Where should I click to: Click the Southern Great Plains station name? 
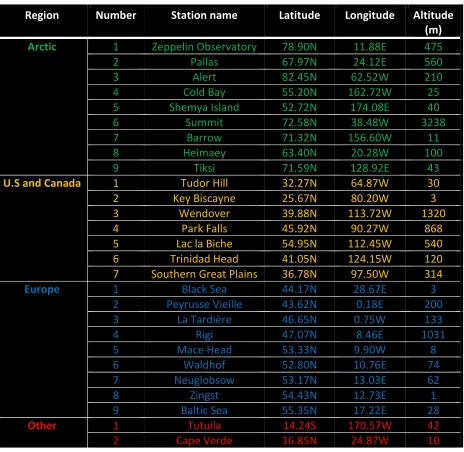[x=204, y=274]
